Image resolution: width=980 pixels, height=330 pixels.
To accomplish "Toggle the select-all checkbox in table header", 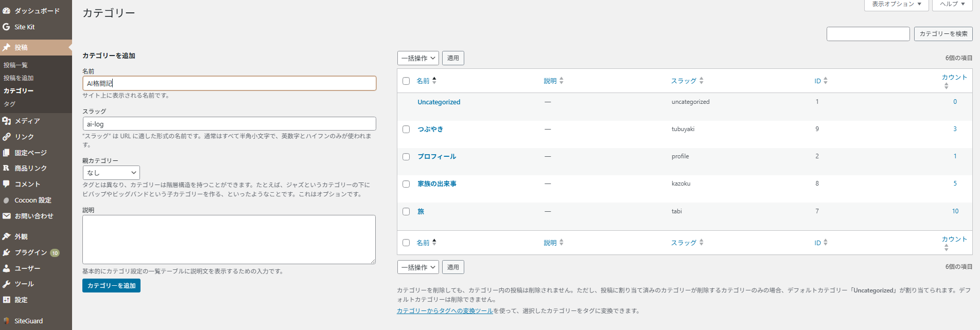I will tap(406, 81).
